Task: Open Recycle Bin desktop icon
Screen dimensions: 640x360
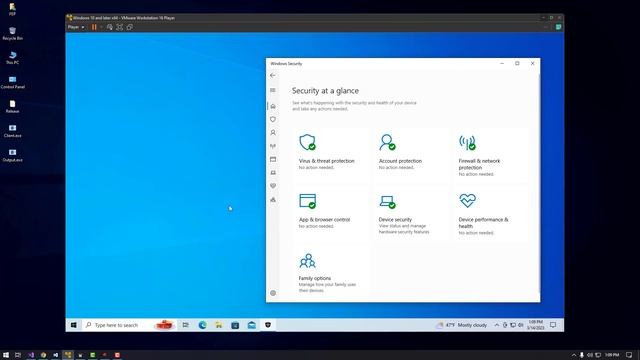Action: coord(13,34)
